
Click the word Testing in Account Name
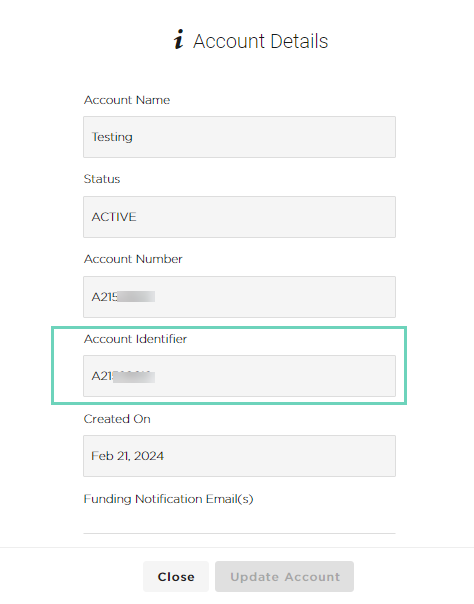pyautogui.click(x=112, y=137)
